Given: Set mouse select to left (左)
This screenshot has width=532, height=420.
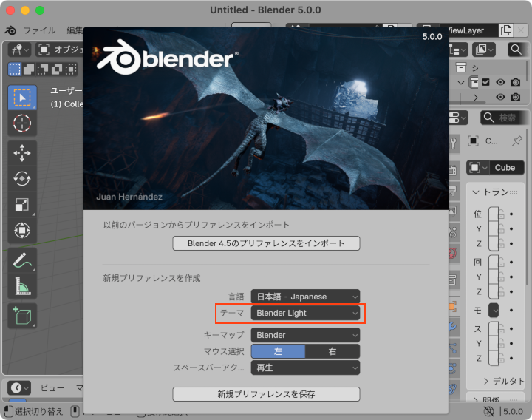Looking at the screenshot, I should (x=278, y=351).
